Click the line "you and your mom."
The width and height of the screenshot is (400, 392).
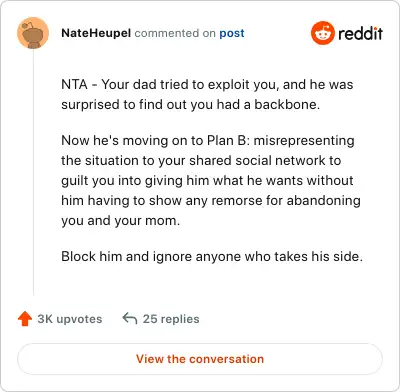[x=121, y=221]
